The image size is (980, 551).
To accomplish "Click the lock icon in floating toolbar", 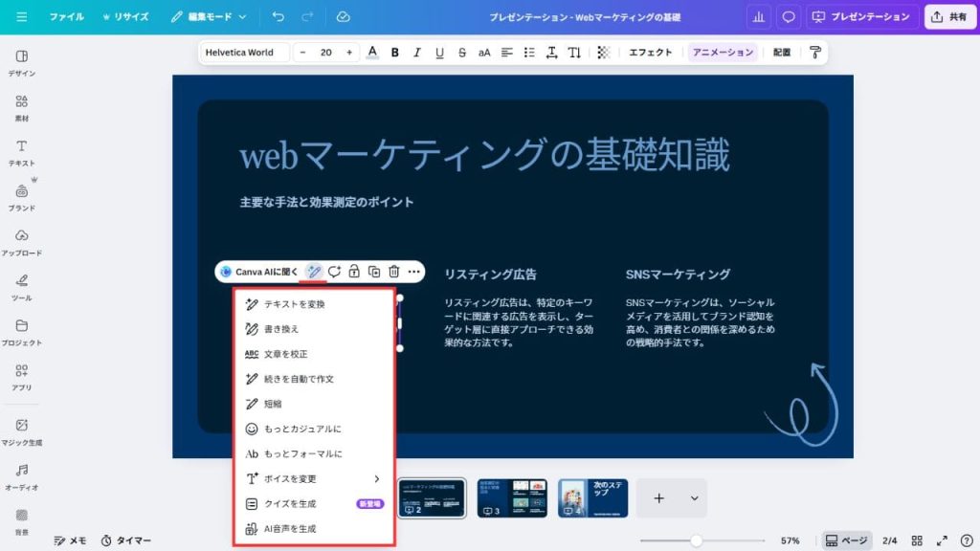I will [354, 272].
